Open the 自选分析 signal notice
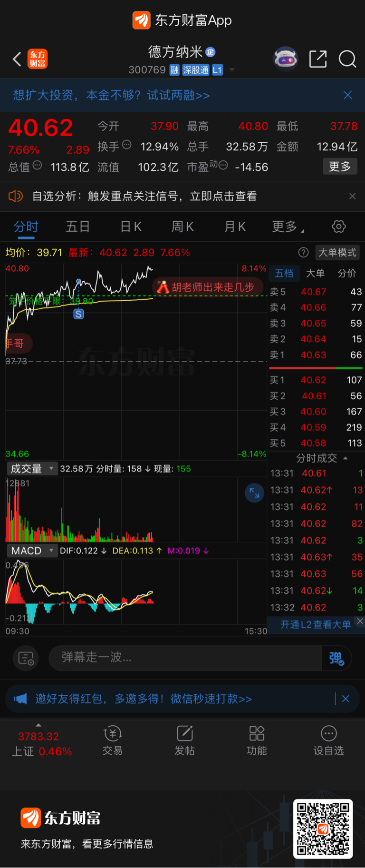 tap(144, 196)
